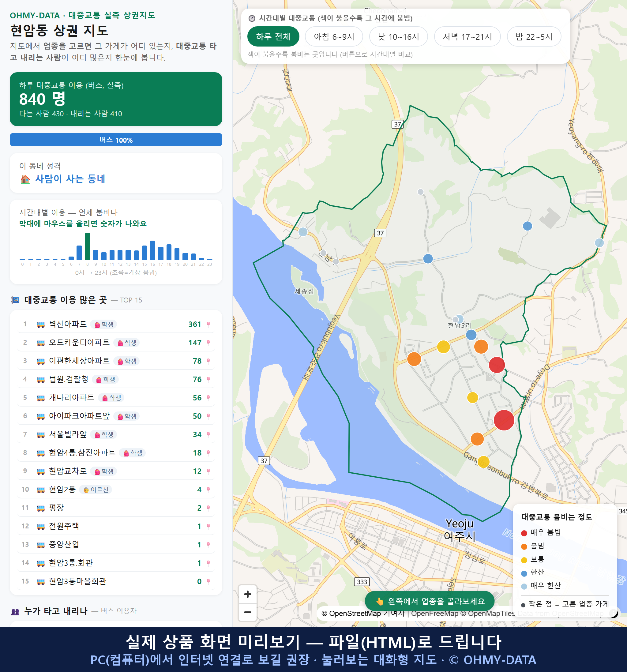Select the 하루 전체 time filter

pos(273,36)
